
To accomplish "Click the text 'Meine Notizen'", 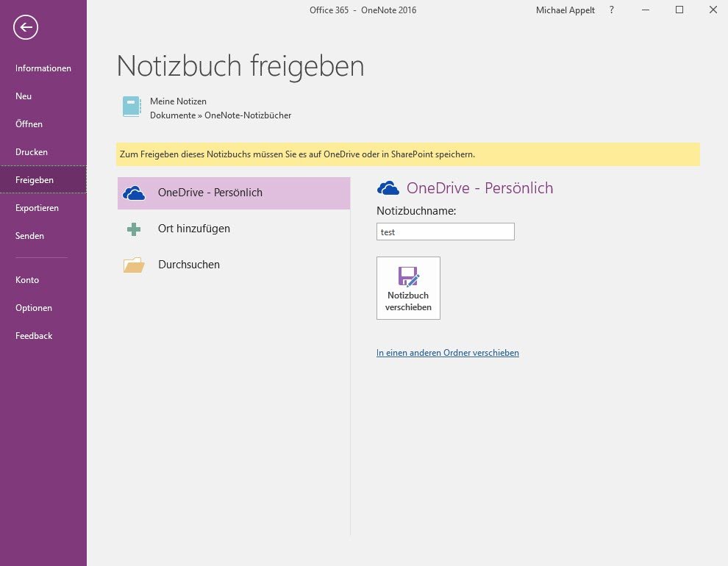I will click(x=178, y=101).
